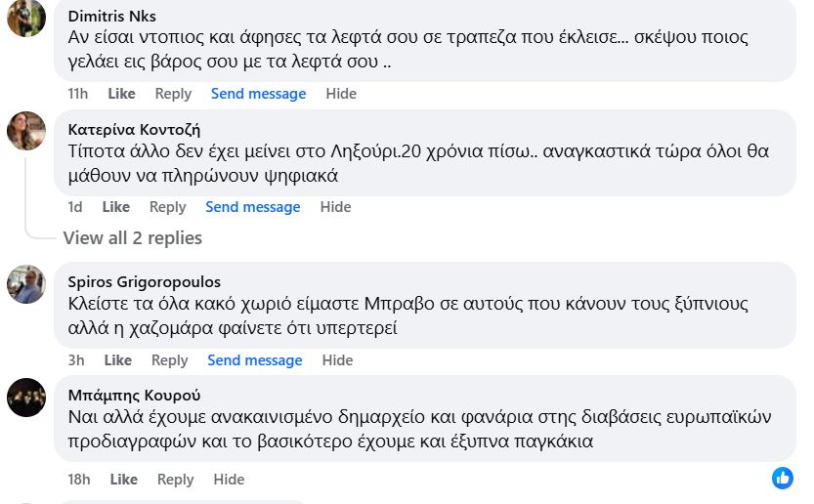Hide Κατερίνα Κοντοζή comment

pos(335,207)
